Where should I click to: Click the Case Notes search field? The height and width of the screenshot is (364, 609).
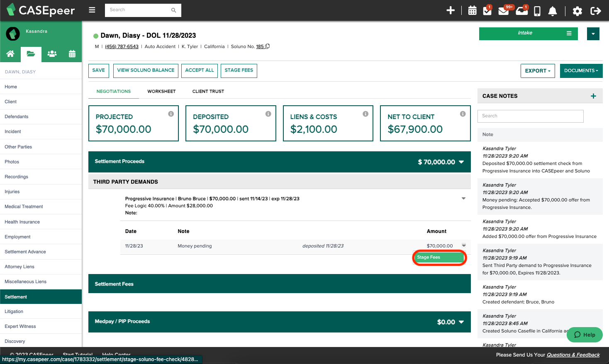click(531, 116)
